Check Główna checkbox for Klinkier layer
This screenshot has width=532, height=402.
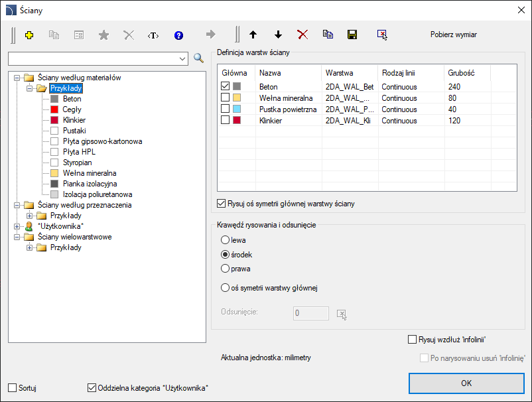point(225,120)
